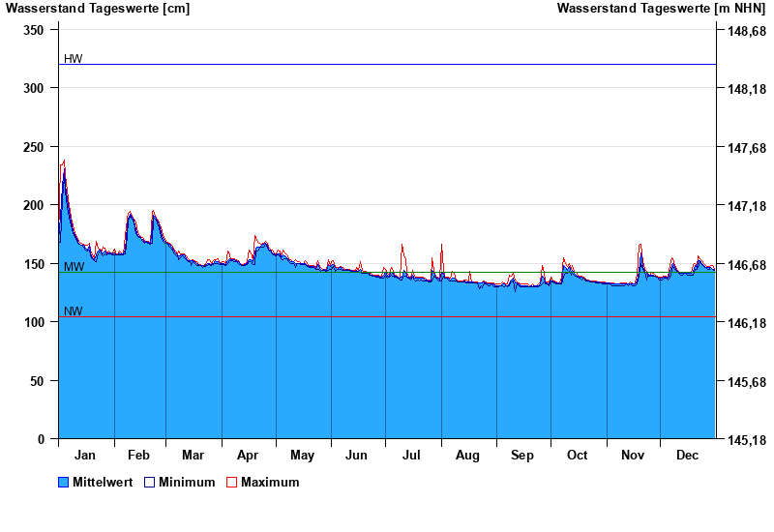The height and width of the screenshot is (532, 774).
Task: Select the Dec month label
Action: click(688, 456)
